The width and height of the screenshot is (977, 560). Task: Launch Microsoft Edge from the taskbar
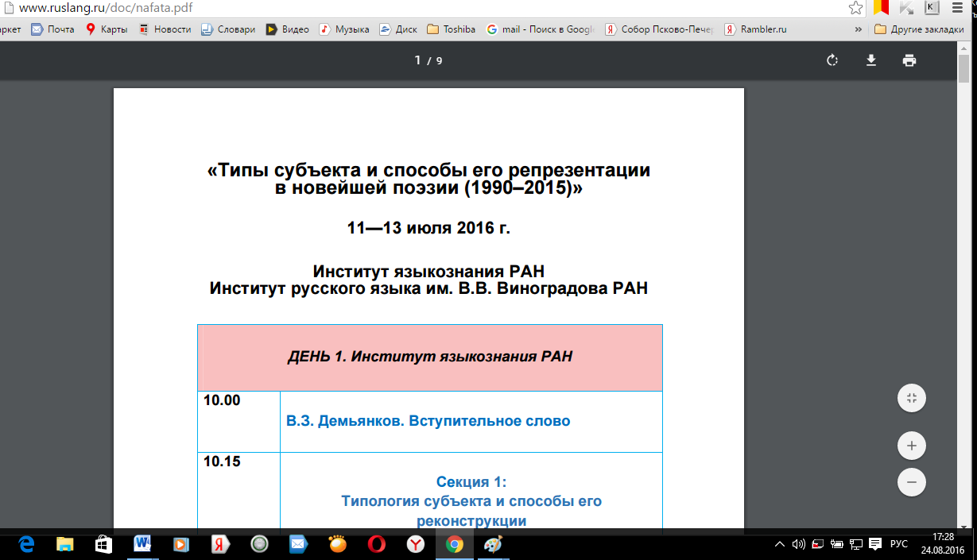pyautogui.click(x=27, y=544)
